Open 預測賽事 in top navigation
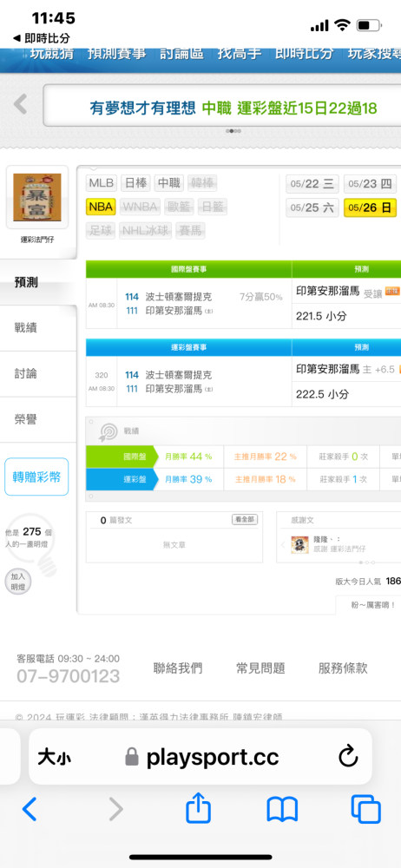This screenshot has width=401, height=868. [117, 54]
